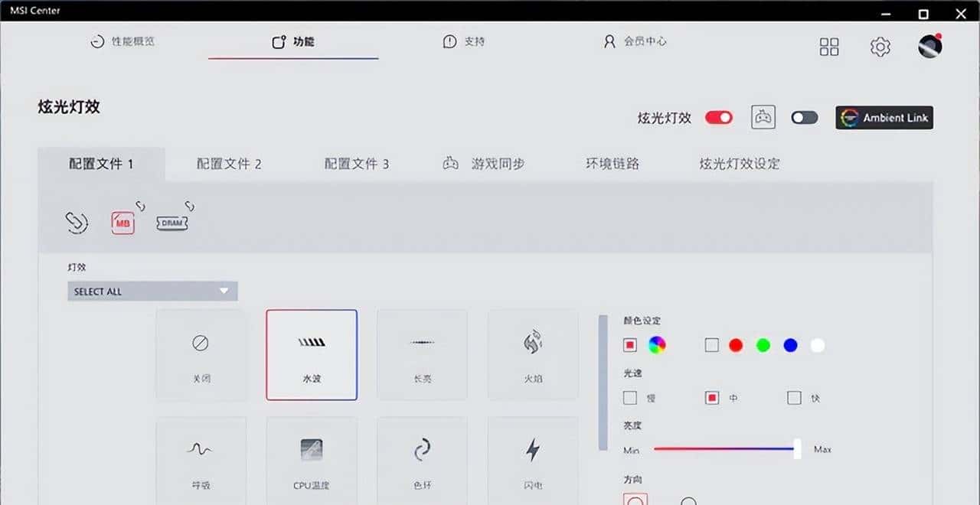Select the 关闭 tile to disable lighting
Image resolution: width=980 pixels, height=505 pixels.
click(x=201, y=354)
